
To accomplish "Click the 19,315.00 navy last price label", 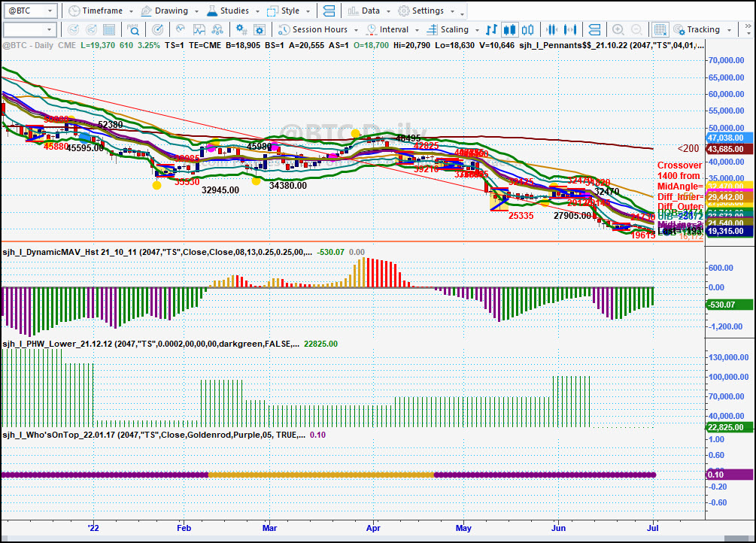I will (x=729, y=232).
